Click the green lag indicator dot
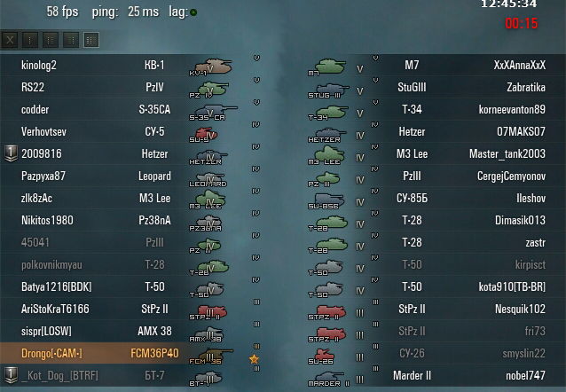The image size is (566, 392). coord(193,12)
